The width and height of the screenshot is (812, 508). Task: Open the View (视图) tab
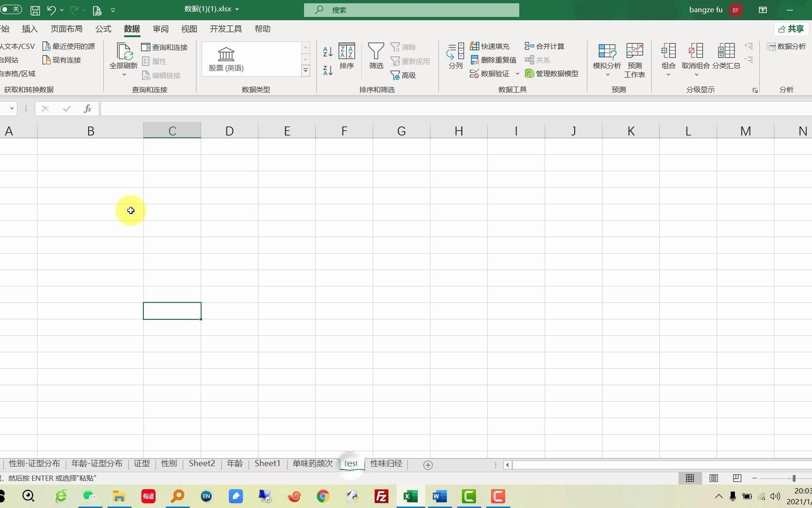tap(189, 29)
